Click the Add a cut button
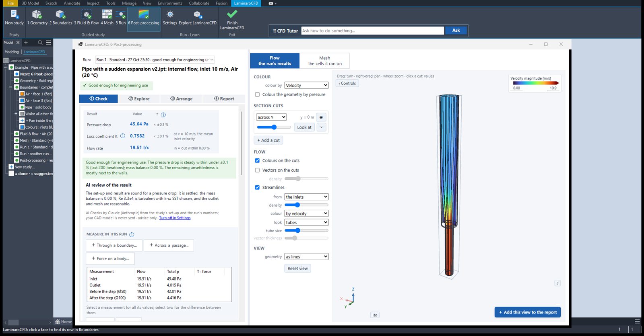The height and width of the screenshot is (336, 644). coord(268,140)
